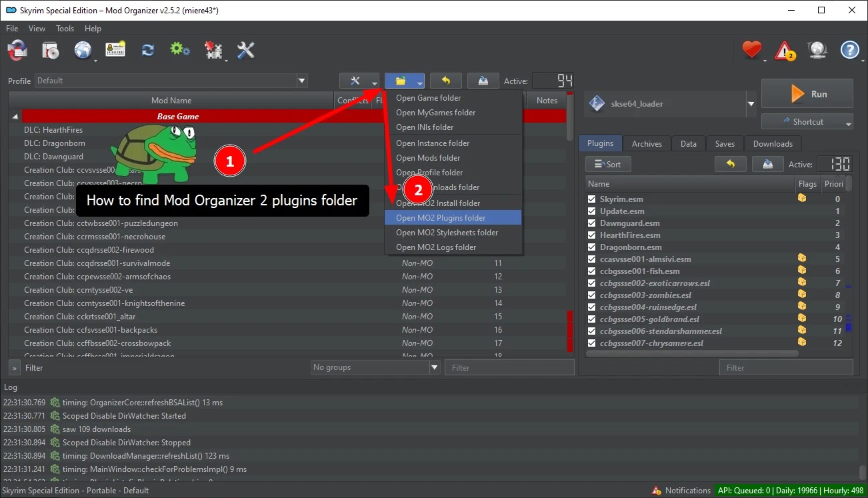
Task: Uncheck the Skyrim.esm checkbox
Action: click(591, 199)
